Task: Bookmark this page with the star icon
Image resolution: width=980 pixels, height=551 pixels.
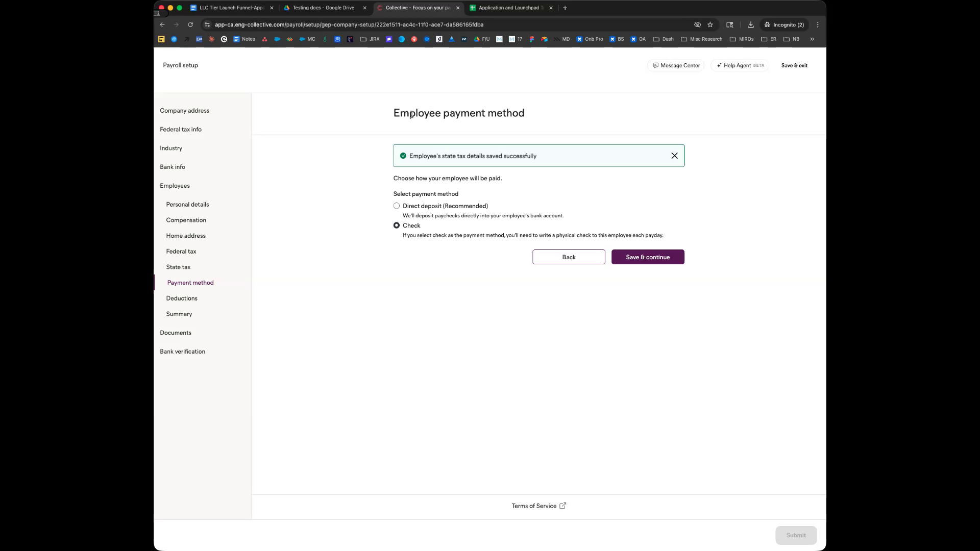Action: coord(710,24)
